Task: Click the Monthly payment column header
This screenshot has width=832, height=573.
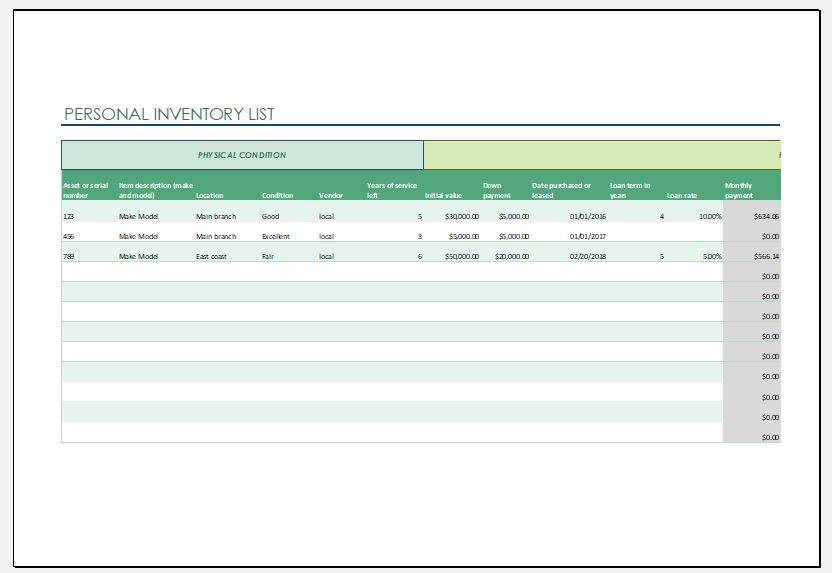Action: tap(739, 190)
